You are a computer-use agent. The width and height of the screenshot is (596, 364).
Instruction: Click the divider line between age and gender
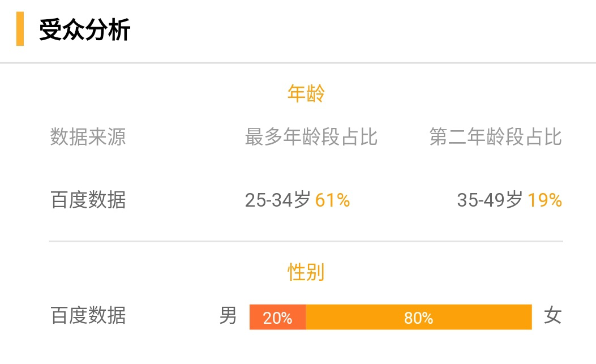(x=306, y=241)
